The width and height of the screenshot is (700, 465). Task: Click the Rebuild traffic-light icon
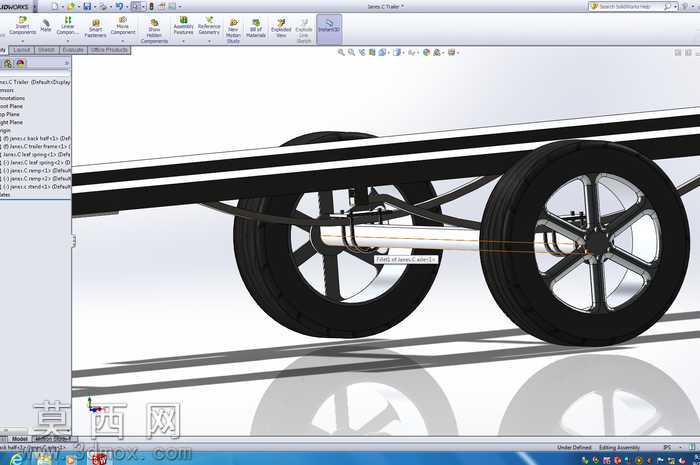151,6
